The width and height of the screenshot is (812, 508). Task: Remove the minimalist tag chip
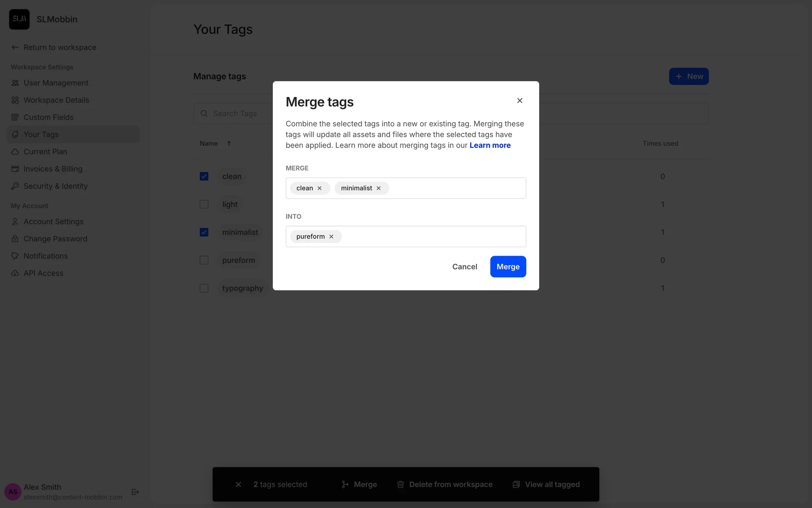[x=379, y=188]
